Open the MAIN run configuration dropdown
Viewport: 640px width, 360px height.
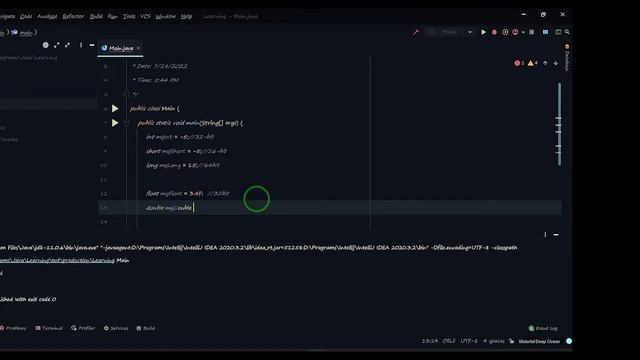[449, 32]
